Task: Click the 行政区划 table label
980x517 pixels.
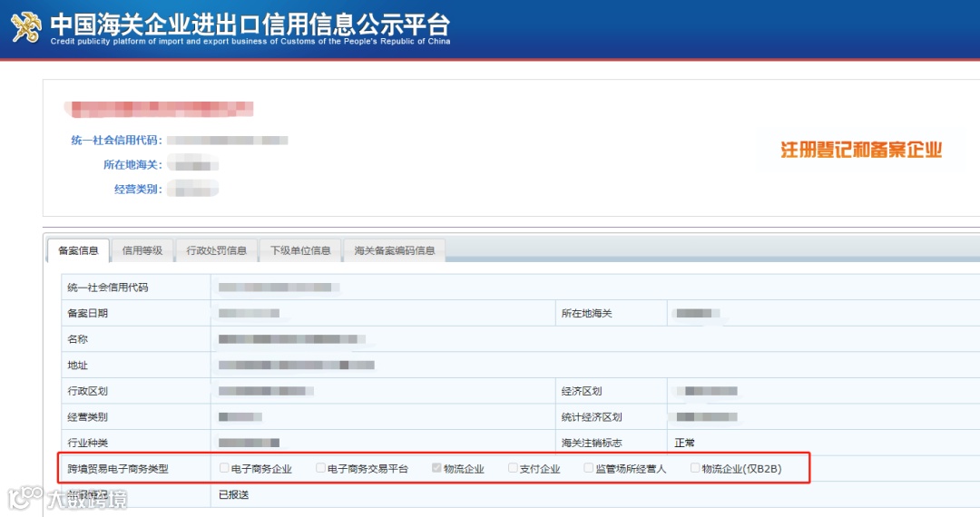Action: coord(87,391)
